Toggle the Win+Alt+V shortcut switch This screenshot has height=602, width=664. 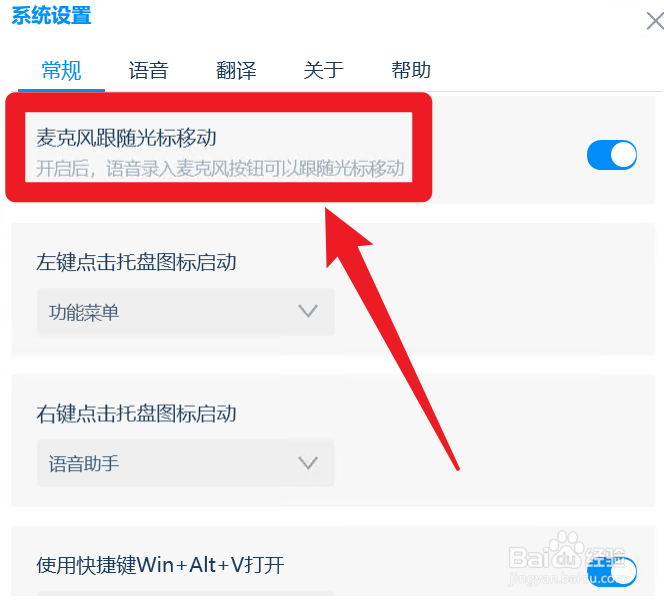pos(612,572)
